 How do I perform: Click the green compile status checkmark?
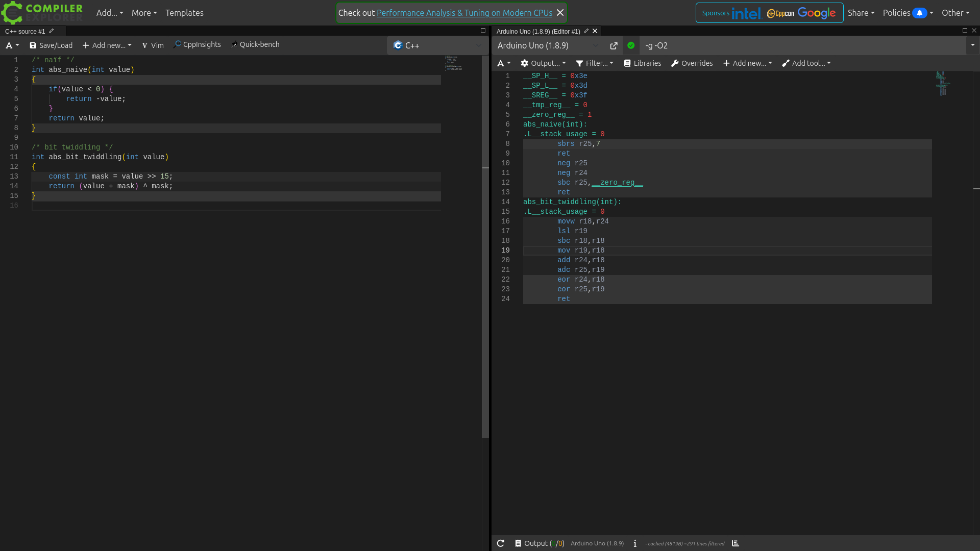(x=631, y=45)
